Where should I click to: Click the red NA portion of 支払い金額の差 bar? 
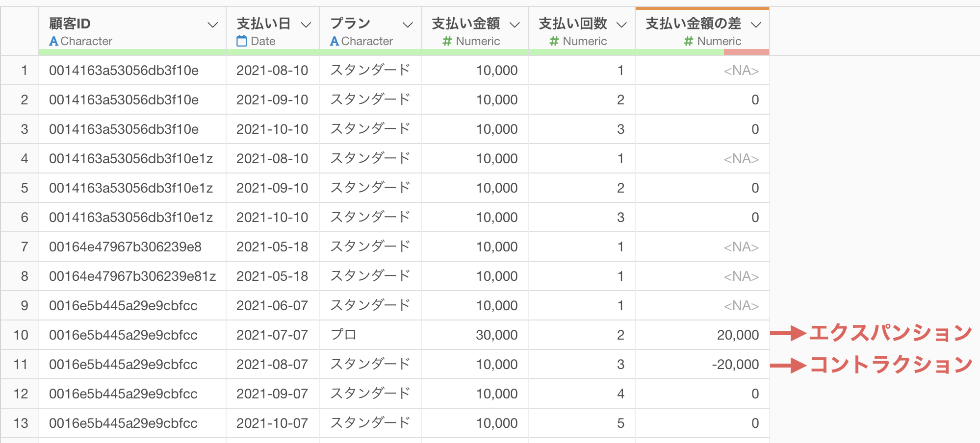point(746,52)
